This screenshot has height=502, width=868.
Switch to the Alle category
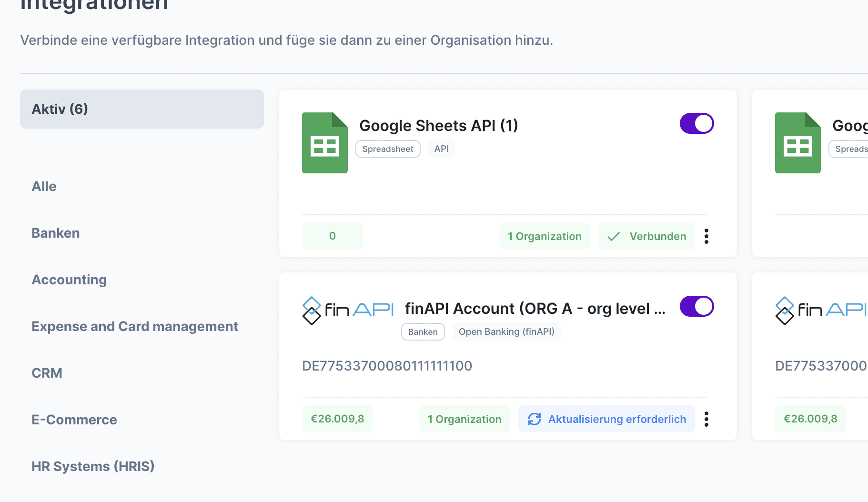pyautogui.click(x=44, y=187)
